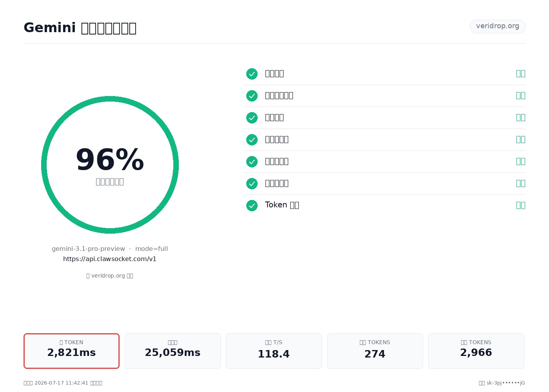Click the check icon in the fourth checklist row

(x=252, y=140)
